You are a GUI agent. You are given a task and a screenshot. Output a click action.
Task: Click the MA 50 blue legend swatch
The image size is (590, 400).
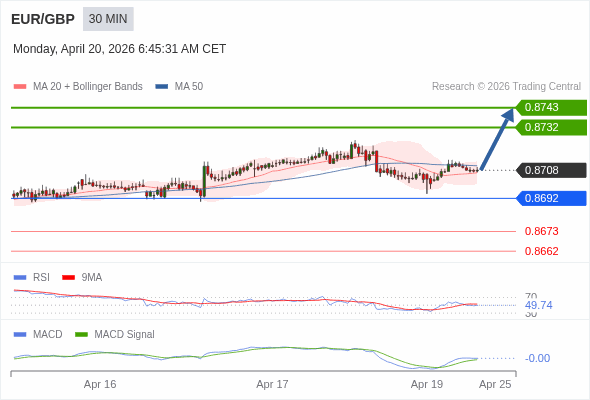[162, 87]
